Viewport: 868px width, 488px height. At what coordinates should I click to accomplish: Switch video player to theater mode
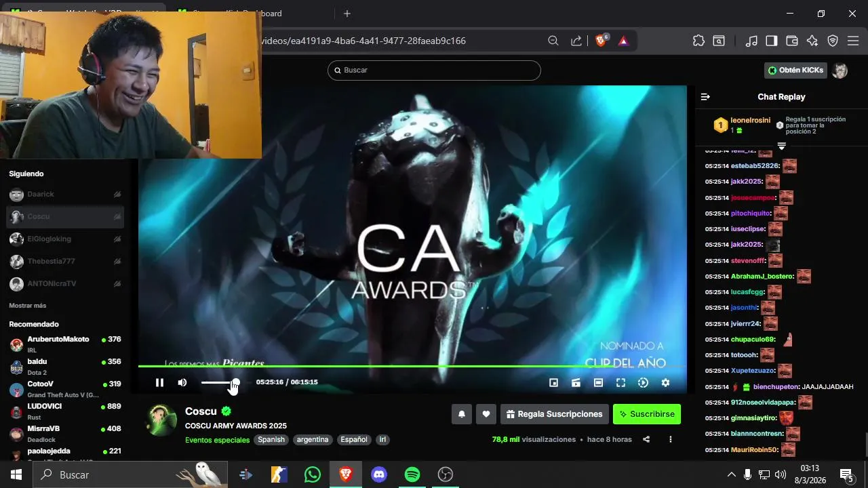tap(598, 383)
